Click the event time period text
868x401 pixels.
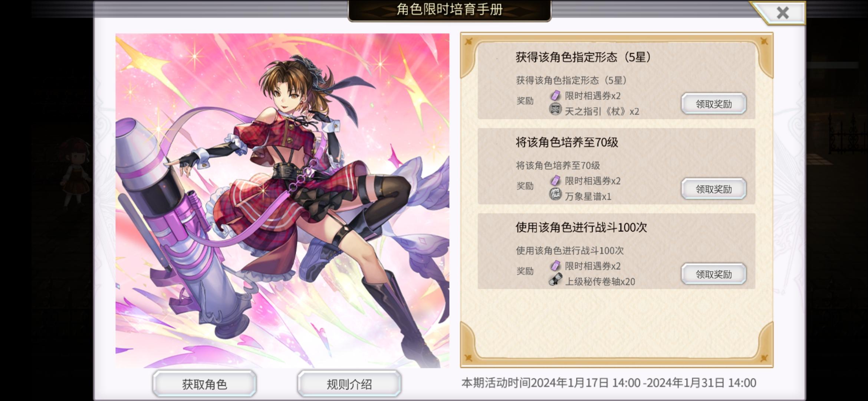(x=609, y=383)
